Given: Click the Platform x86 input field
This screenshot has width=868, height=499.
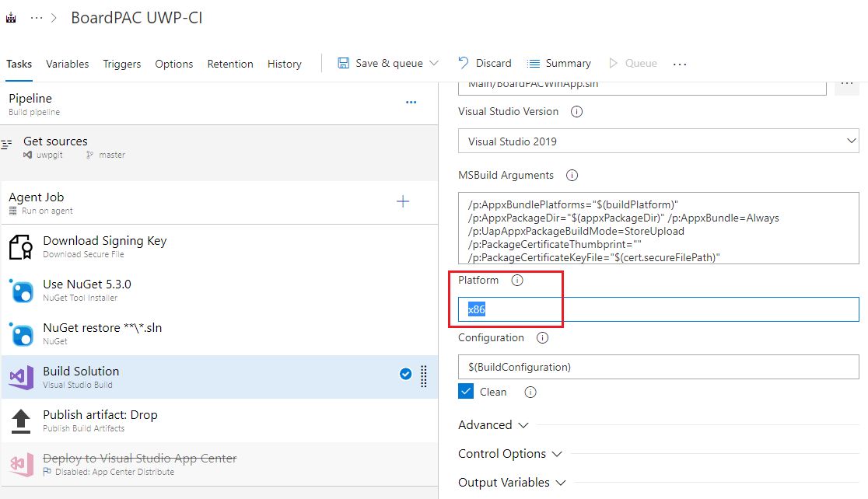Looking at the screenshot, I should [658, 309].
